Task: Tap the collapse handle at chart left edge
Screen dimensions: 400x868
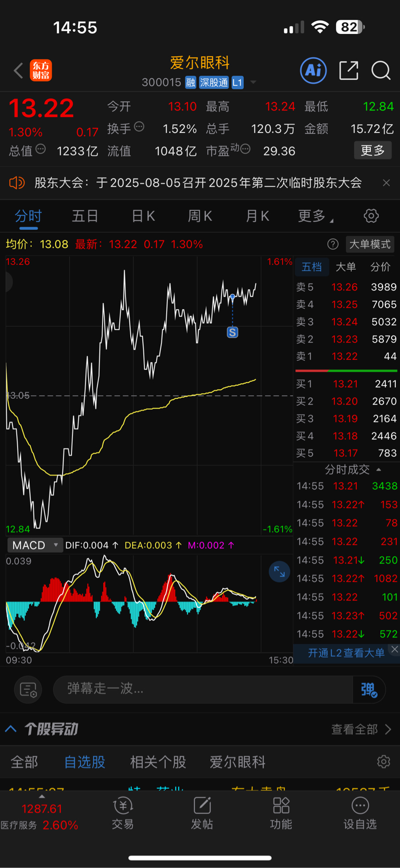Action: pyautogui.click(x=8, y=282)
